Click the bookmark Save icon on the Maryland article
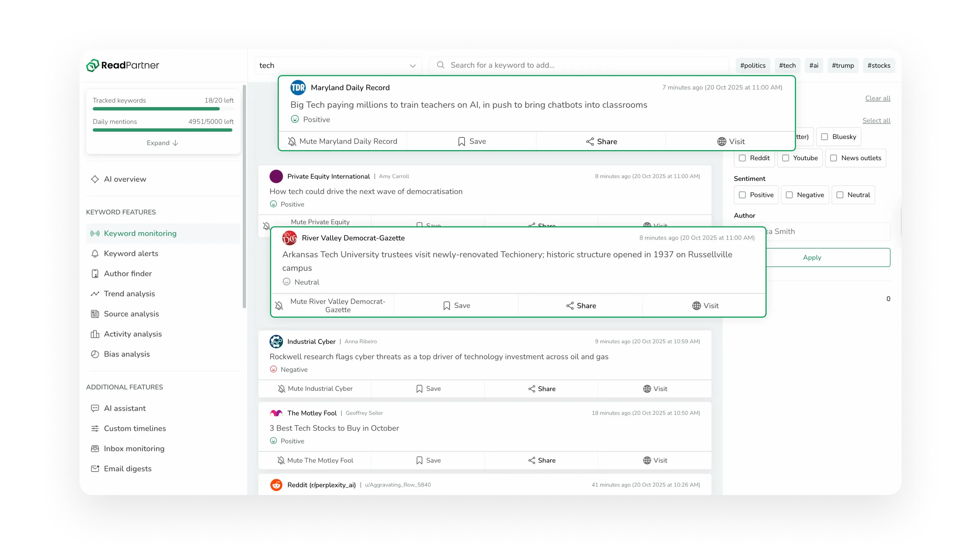This screenshot has height=544, width=980. [x=461, y=141]
